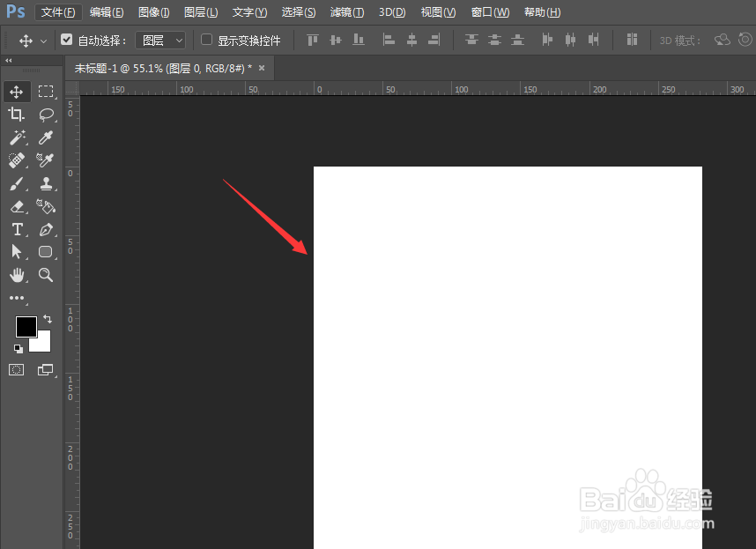Click align left edges button

[389, 40]
